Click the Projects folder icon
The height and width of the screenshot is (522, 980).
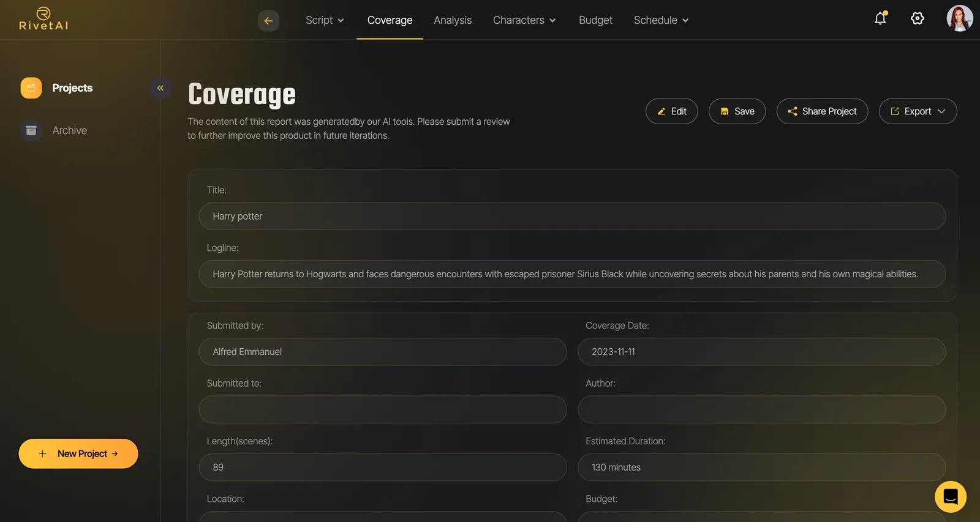pos(31,88)
